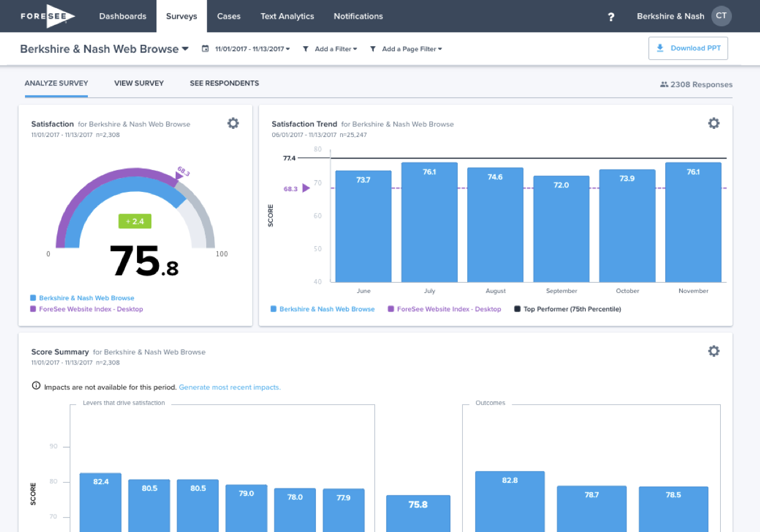The image size is (760, 532).
Task: Click the 77.9 bar in levers chart
Action: 343,510
